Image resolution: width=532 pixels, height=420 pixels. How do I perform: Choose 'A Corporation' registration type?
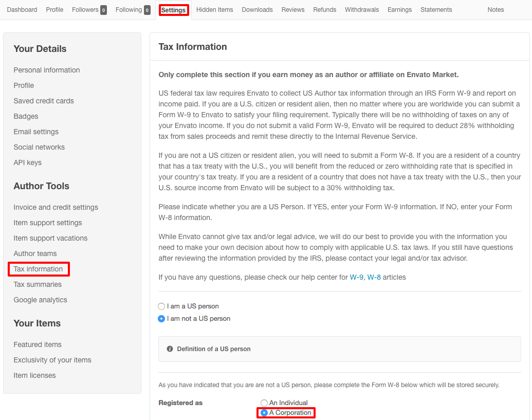(264, 413)
